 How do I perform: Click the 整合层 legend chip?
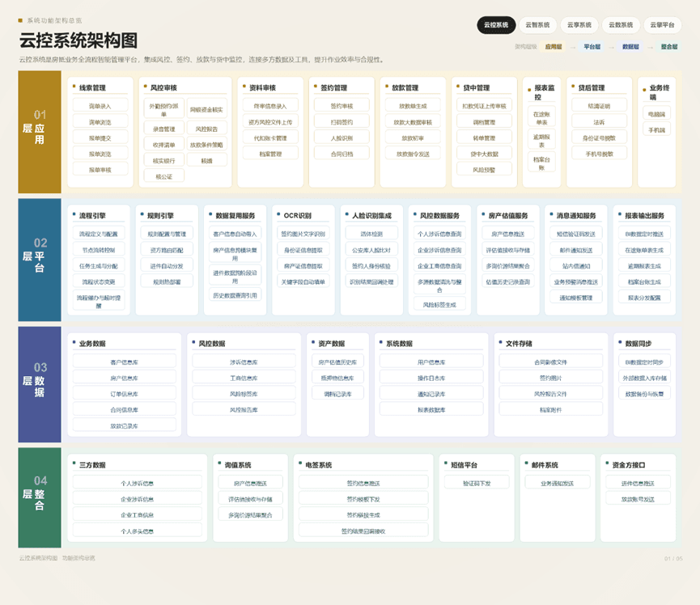coord(669,46)
